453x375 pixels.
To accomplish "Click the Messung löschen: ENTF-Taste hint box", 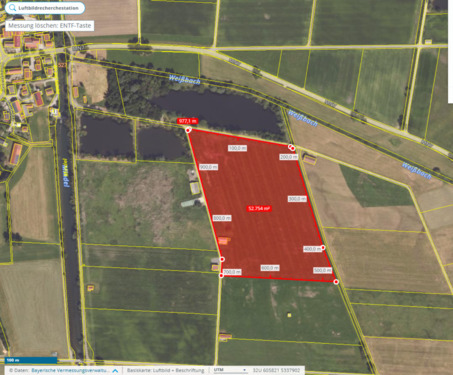I will pyautogui.click(x=50, y=26).
